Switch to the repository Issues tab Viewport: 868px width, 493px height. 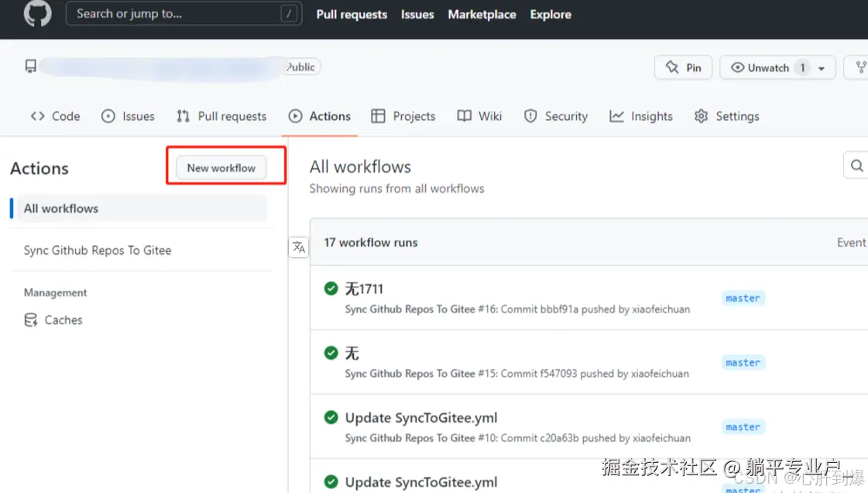(x=128, y=116)
